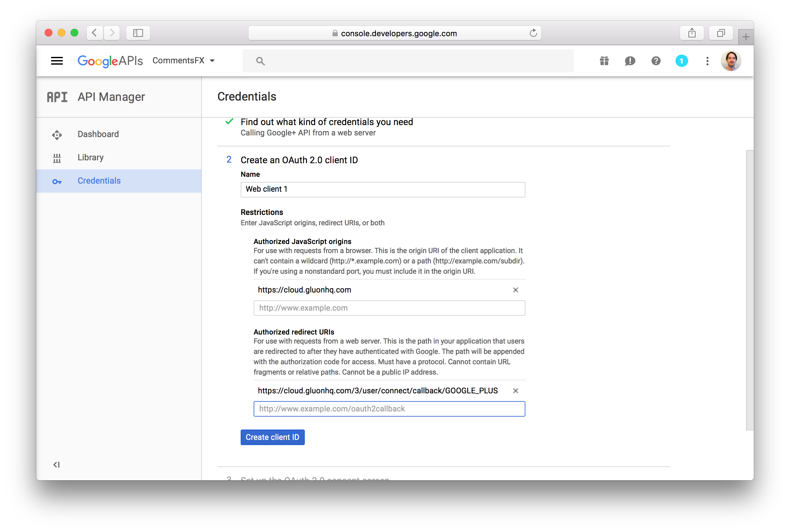Image resolution: width=790 pixels, height=532 pixels.
Task: Click the redirect URI input field
Action: point(389,409)
